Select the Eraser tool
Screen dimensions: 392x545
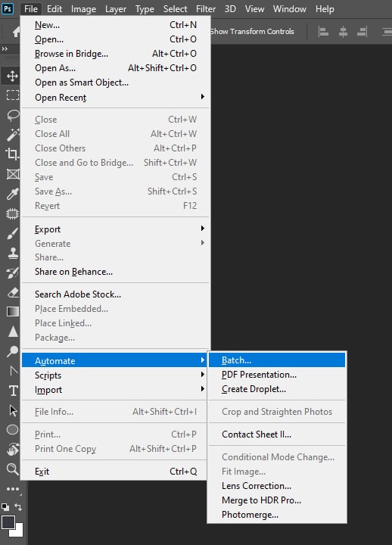click(13, 292)
